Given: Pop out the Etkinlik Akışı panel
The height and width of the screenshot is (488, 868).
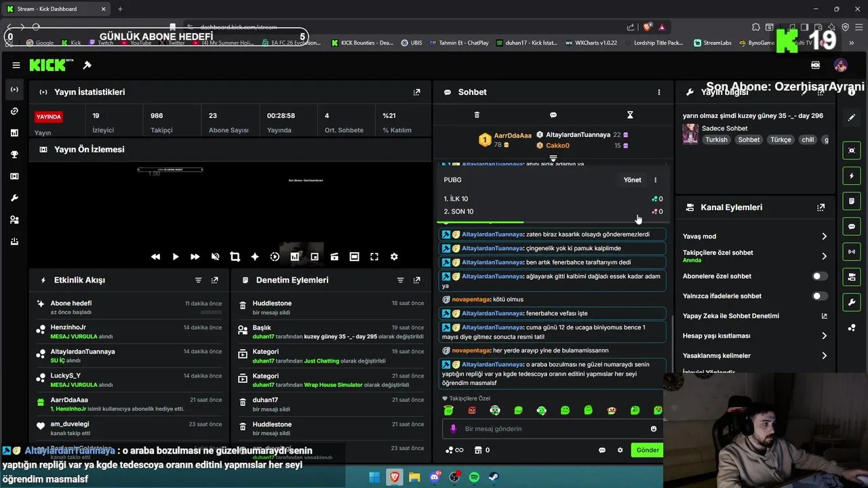Looking at the screenshot, I should tap(215, 280).
